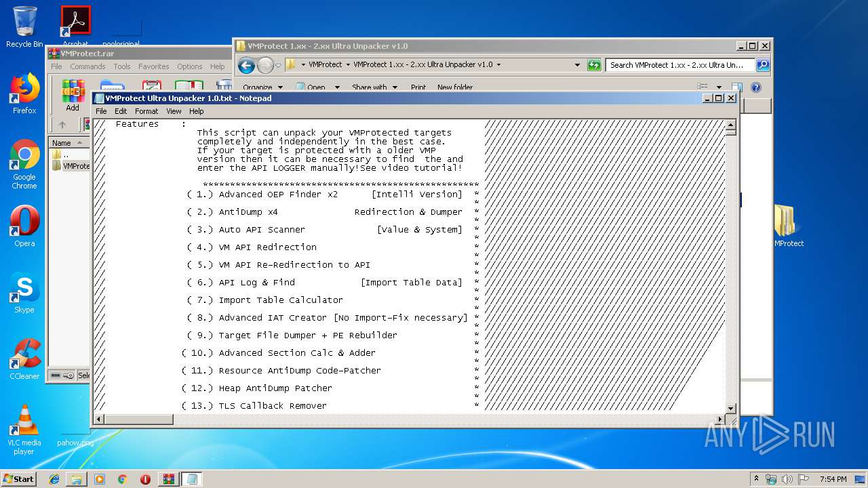Click the Explorer address bar refresh button
Screen dimensions: 868x488
(594, 65)
